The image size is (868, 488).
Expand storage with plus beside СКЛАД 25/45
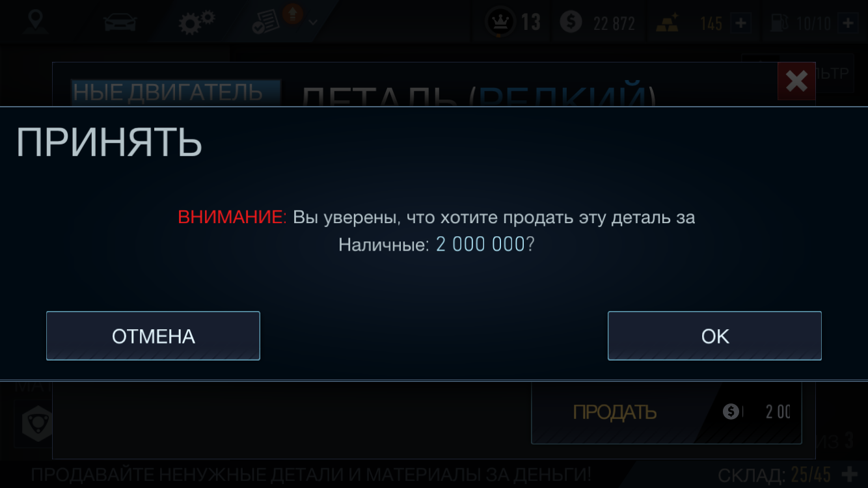click(850, 474)
